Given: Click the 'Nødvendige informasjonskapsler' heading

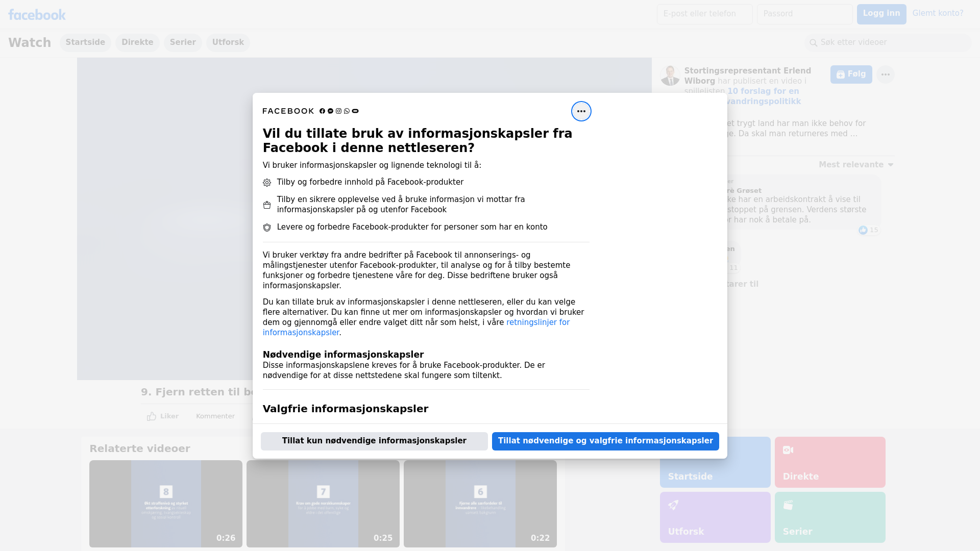Looking at the screenshot, I should click(x=343, y=355).
